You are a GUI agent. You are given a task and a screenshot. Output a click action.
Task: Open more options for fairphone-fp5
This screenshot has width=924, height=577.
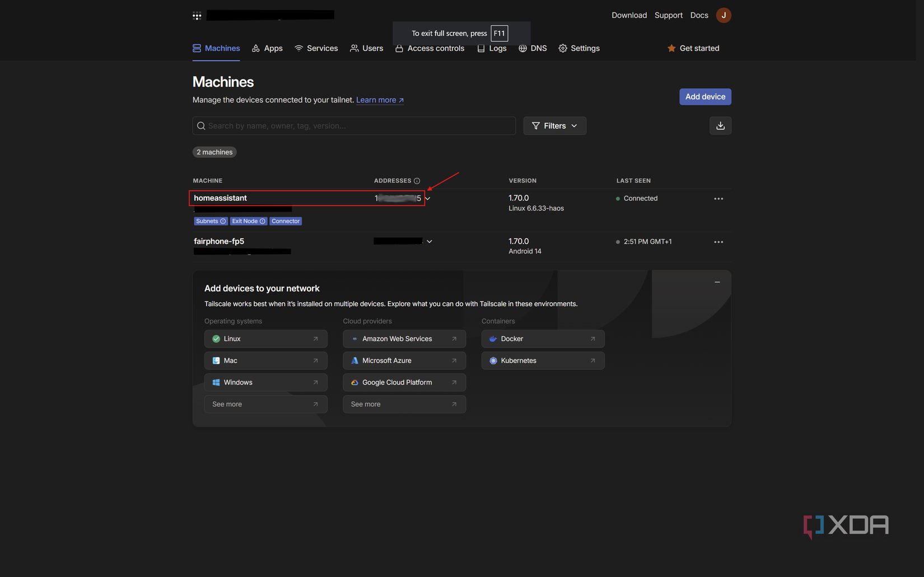[x=718, y=242]
